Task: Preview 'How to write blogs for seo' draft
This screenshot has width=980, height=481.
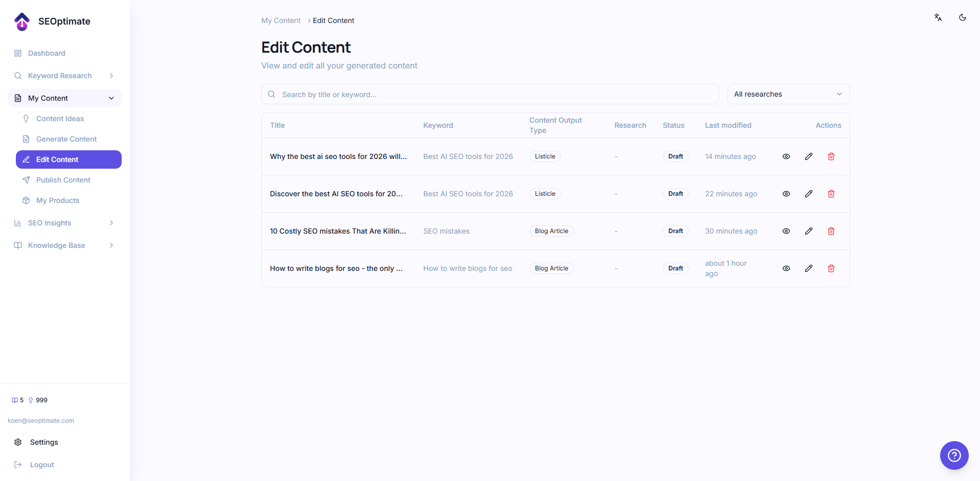Action: coord(786,268)
